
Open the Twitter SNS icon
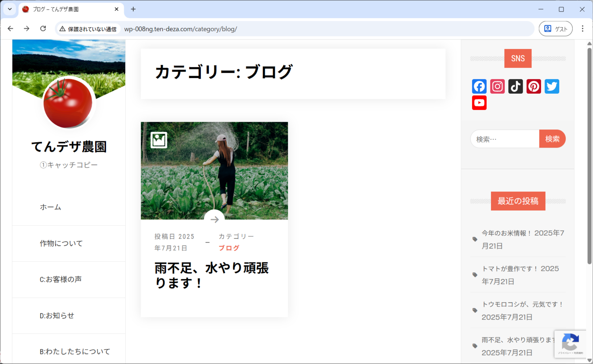[x=552, y=86]
